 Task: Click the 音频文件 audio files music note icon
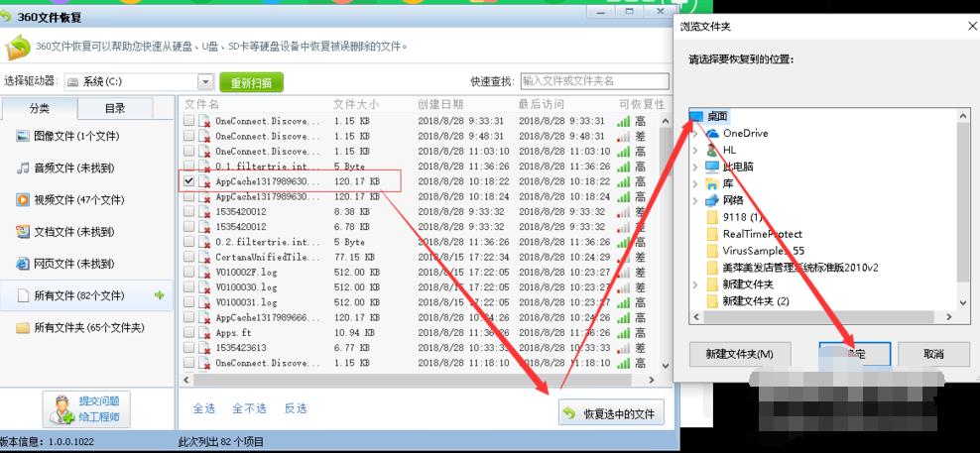tap(23, 169)
